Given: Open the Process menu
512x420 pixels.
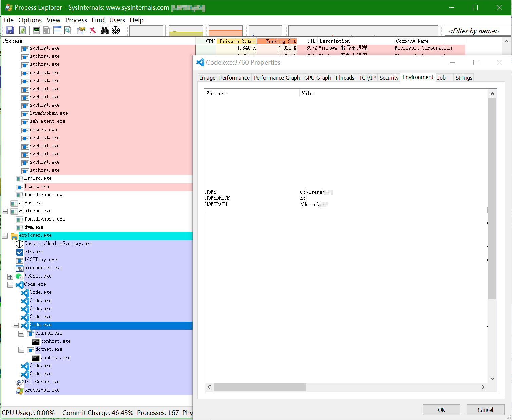Looking at the screenshot, I should (x=76, y=20).
